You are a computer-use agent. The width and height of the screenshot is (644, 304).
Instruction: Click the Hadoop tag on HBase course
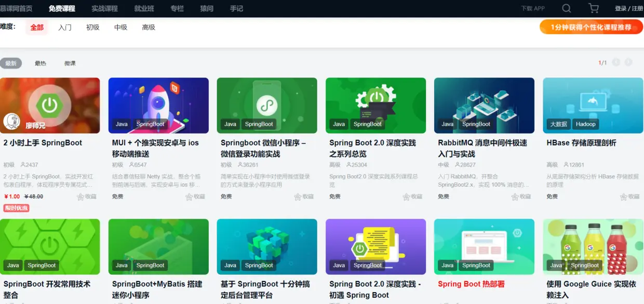pos(585,124)
